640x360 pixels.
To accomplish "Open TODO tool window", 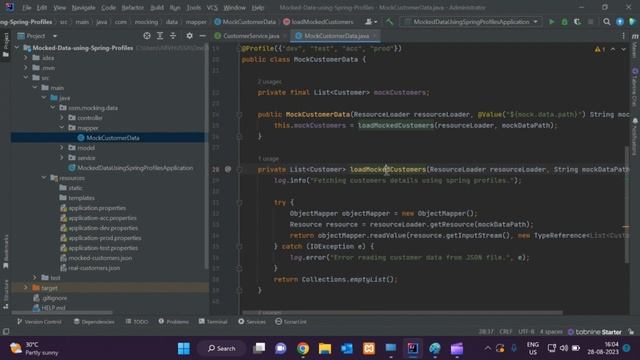I will point(137,322).
